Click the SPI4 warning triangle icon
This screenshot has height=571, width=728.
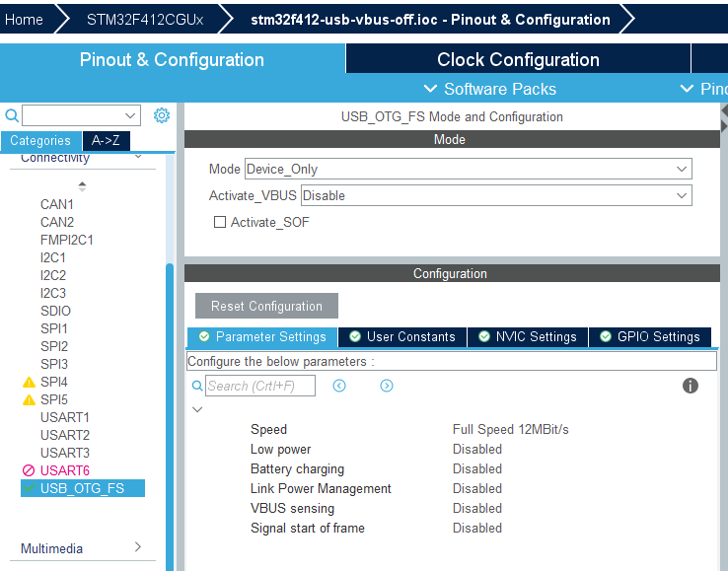pyautogui.click(x=29, y=382)
